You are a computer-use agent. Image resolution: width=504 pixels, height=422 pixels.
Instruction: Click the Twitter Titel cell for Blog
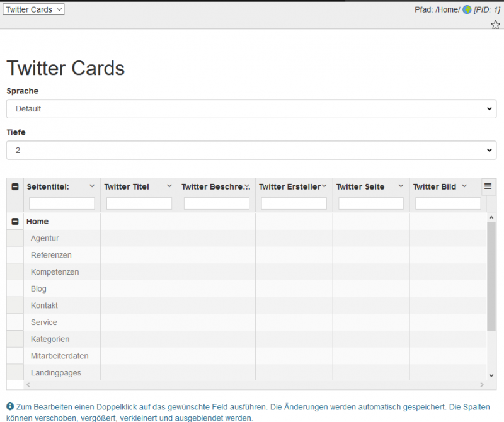click(139, 288)
